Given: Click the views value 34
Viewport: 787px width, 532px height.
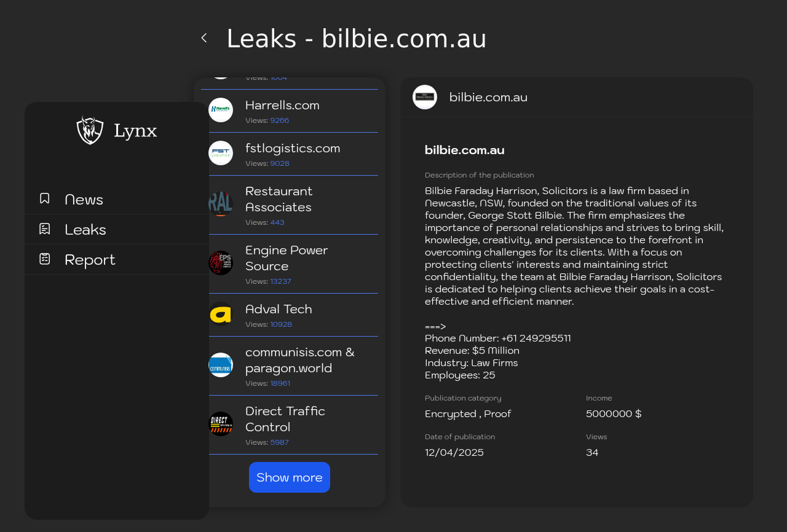Looking at the screenshot, I should (592, 453).
